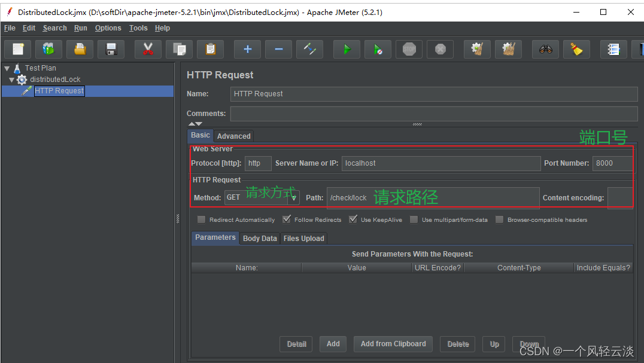This screenshot has height=363, width=644.
Task: Select the HTTP Request tree item
Action: click(59, 91)
